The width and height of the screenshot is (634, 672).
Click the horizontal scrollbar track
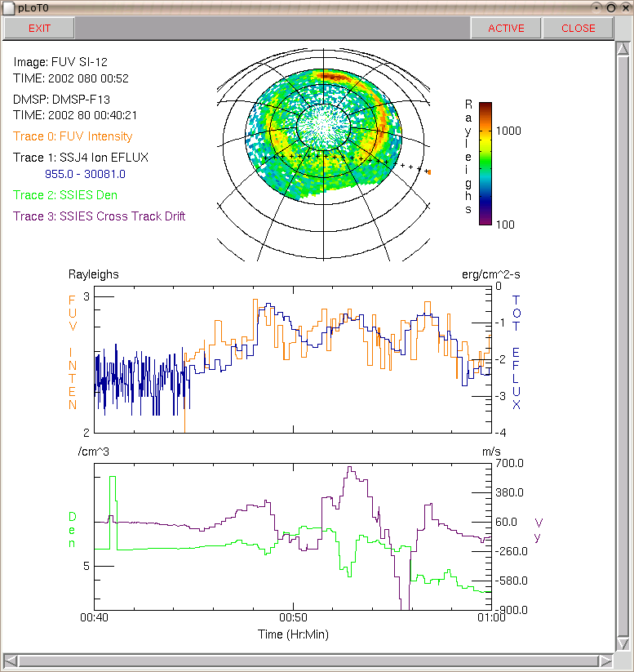pos(308,661)
